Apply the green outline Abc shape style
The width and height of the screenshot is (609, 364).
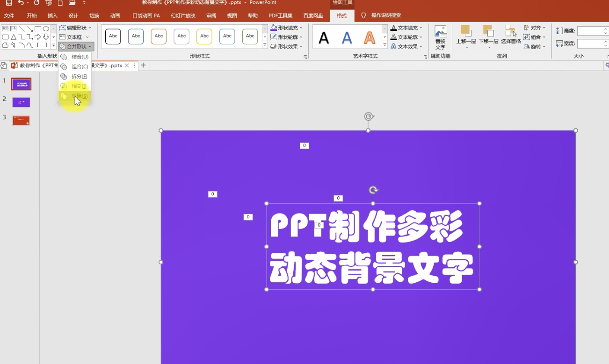(250, 36)
